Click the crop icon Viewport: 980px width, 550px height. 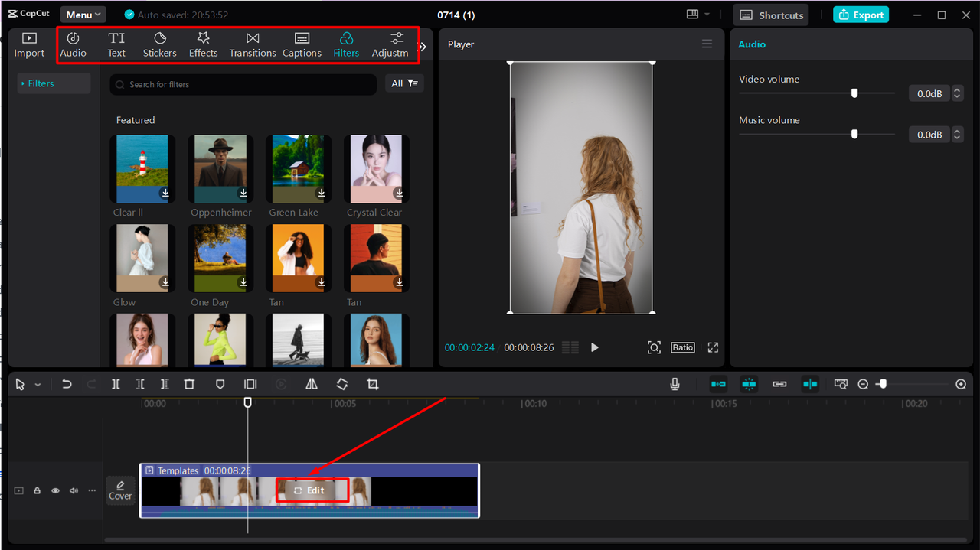pyautogui.click(x=373, y=384)
